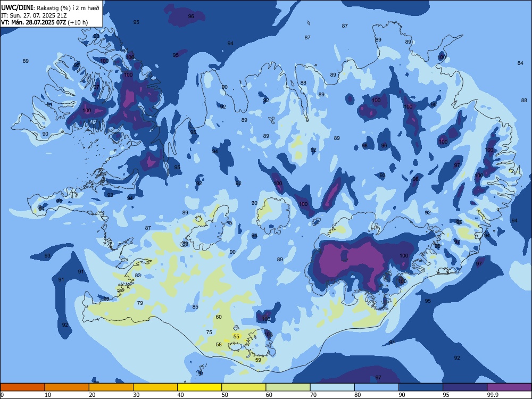Select the legend tick label 30
The height and width of the screenshot is (399, 532).
pos(136,395)
